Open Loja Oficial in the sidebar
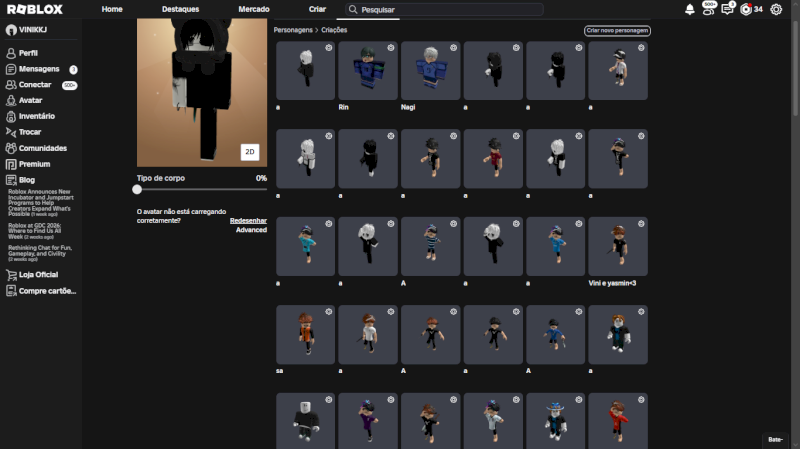The height and width of the screenshot is (449, 800). coord(38,275)
